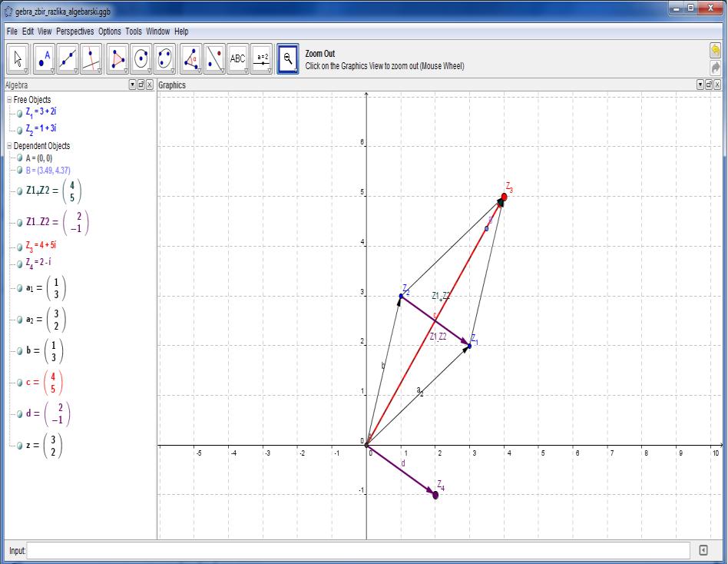Select the ABC Insert Text tool
Viewport: 728px width, 564px height.
[238, 58]
